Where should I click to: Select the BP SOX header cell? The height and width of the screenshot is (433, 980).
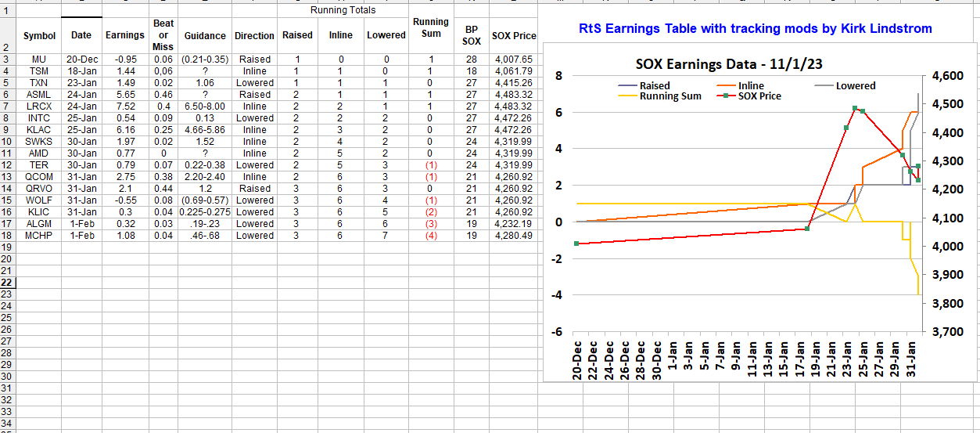click(x=472, y=35)
